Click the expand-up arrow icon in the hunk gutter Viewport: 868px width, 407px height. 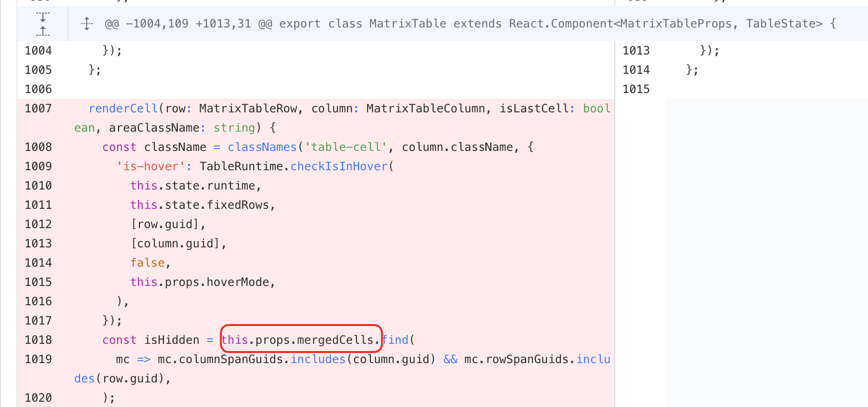coord(43,31)
